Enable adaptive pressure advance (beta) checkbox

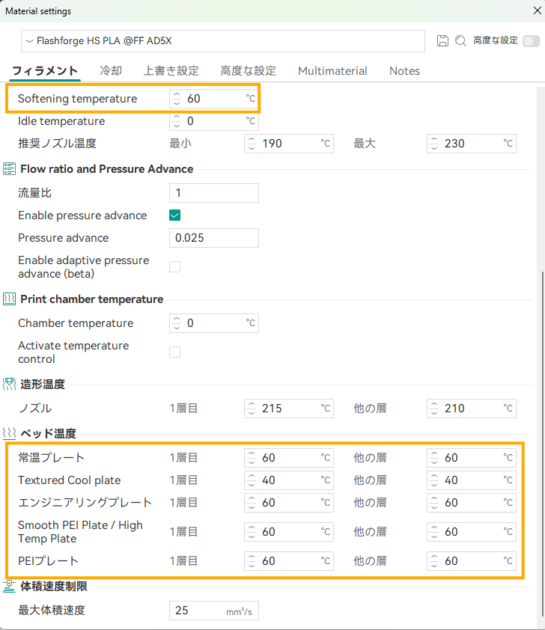click(175, 267)
